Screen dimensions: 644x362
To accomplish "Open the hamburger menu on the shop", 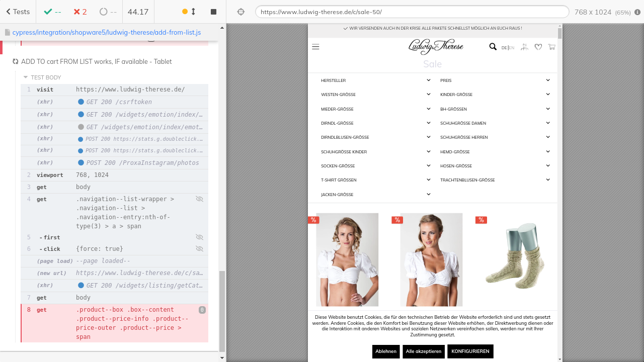I will (315, 47).
